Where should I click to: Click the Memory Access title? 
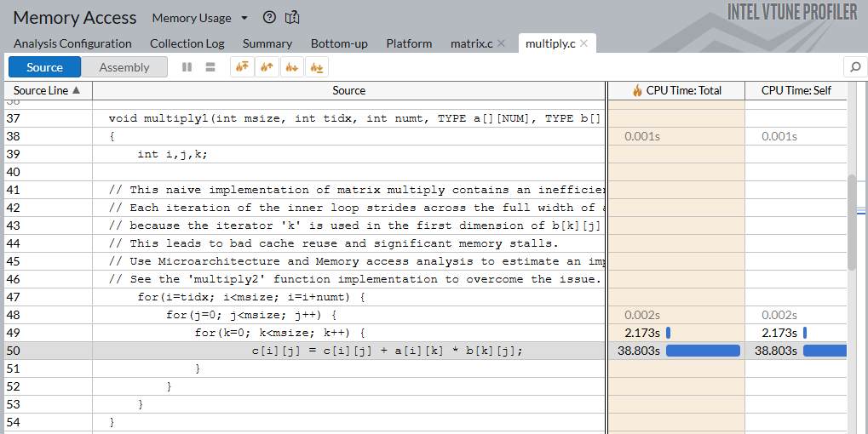click(75, 18)
